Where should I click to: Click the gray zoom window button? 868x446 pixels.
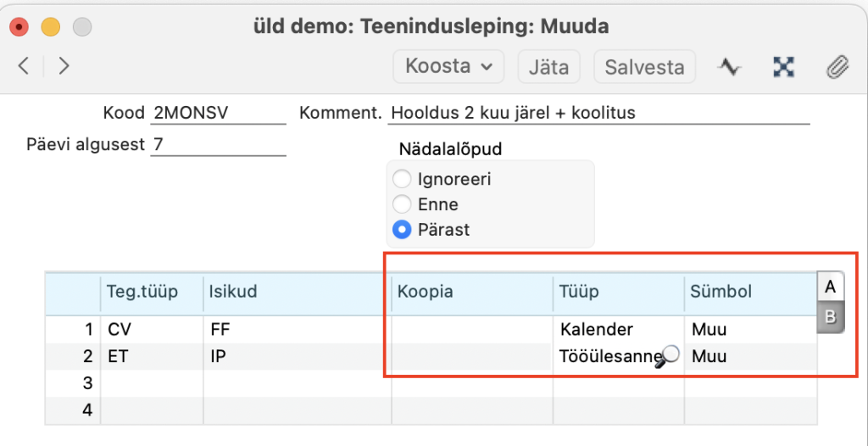[82, 26]
